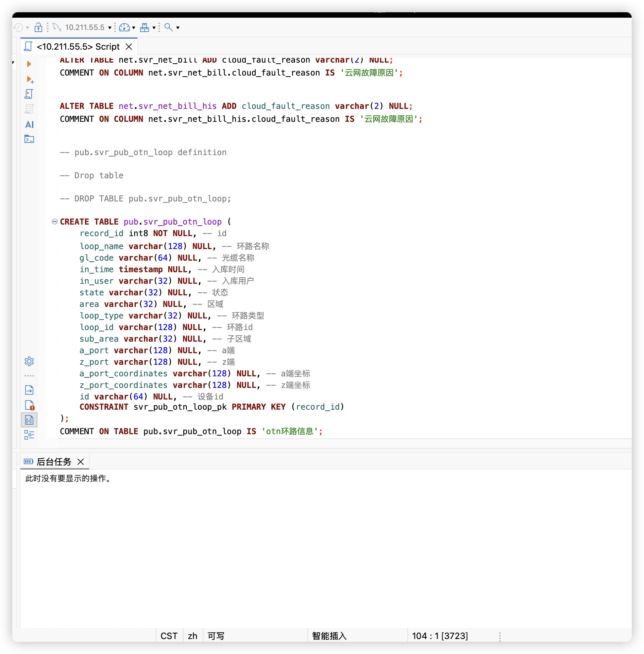The image size is (644, 654).
Task: Run the current SQL statement
Action: click(x=29, y=64)
